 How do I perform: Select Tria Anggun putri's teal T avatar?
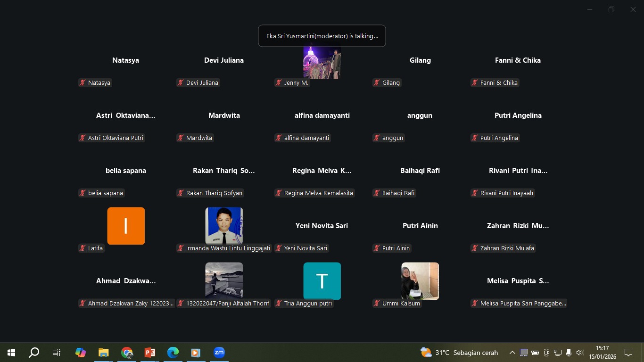pos(322,281)
